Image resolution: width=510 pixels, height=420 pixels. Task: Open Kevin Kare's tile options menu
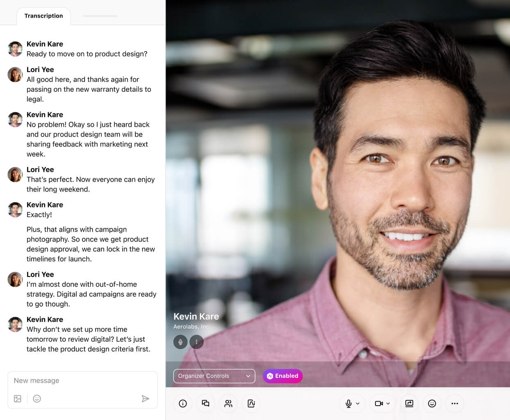pyautogui.click(x=197, y=342)
